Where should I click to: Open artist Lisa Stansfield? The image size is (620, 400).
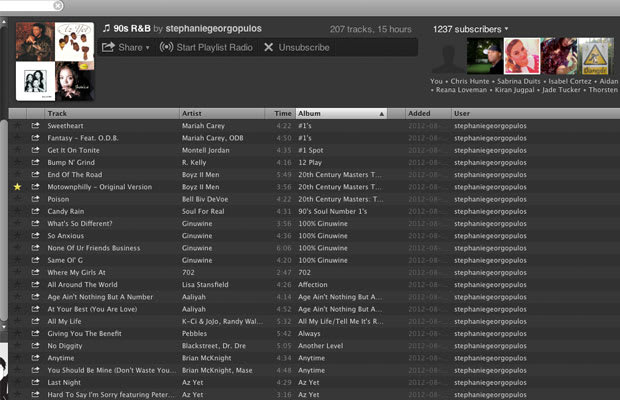click(205, 285)
